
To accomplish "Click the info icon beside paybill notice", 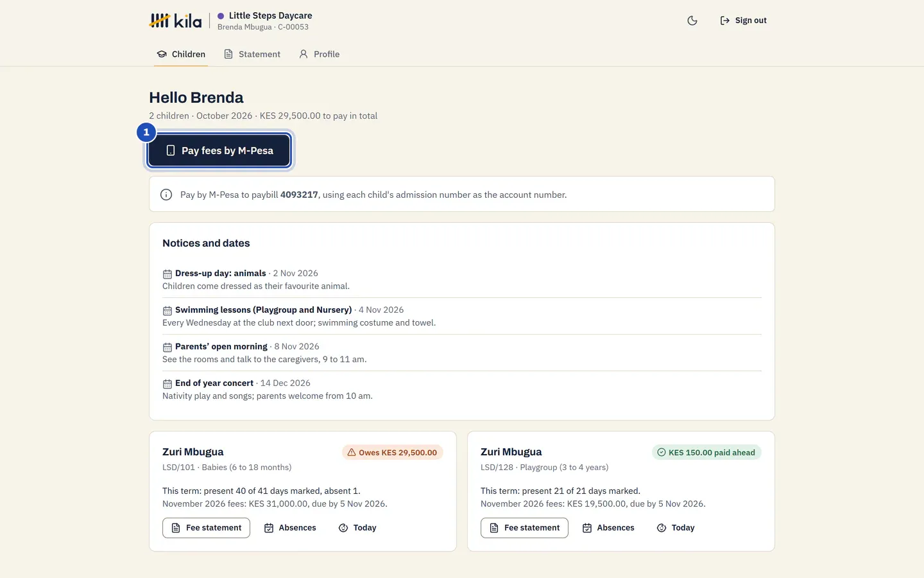I will (166, 195).
